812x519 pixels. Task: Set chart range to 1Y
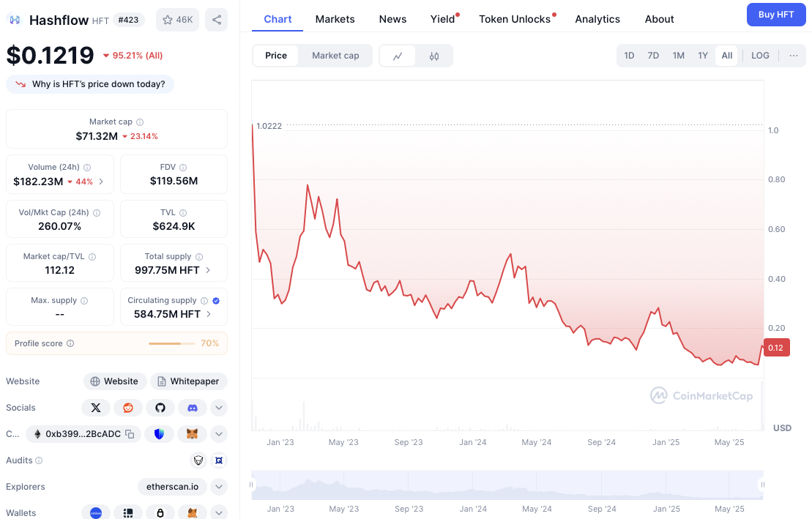(703, 56)
